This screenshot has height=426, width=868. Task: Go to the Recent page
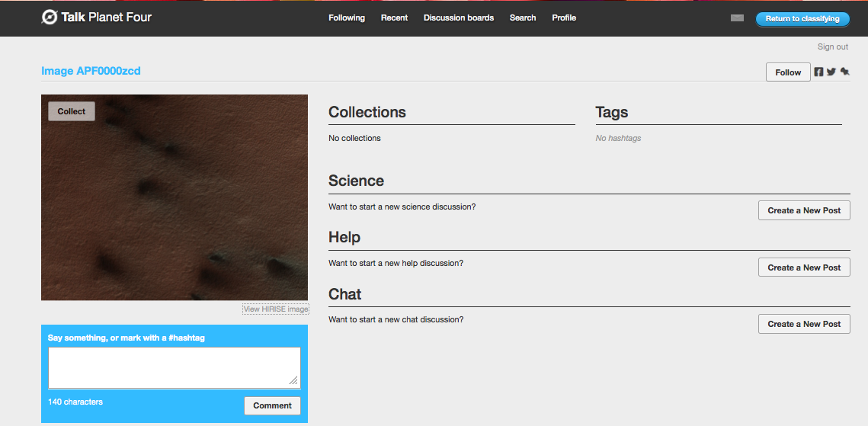394,18
